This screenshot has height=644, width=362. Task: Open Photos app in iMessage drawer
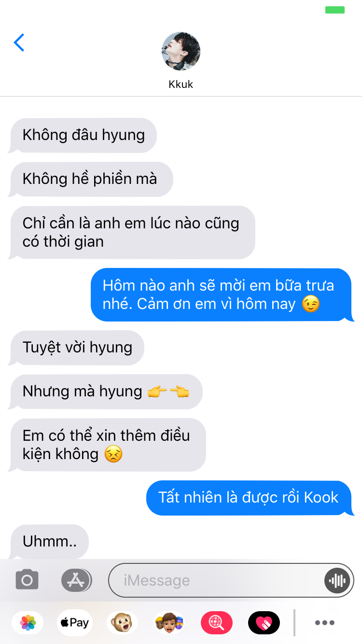click(28, 623)
